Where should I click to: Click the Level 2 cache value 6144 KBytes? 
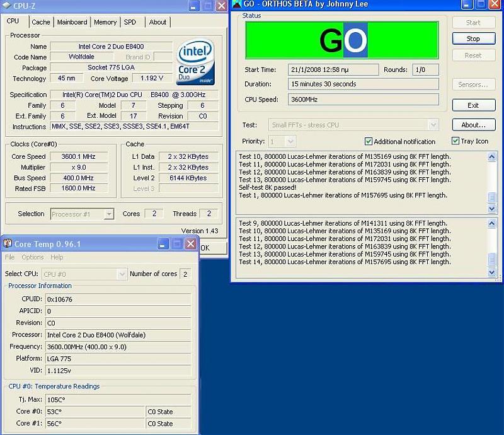click(188, 178)
